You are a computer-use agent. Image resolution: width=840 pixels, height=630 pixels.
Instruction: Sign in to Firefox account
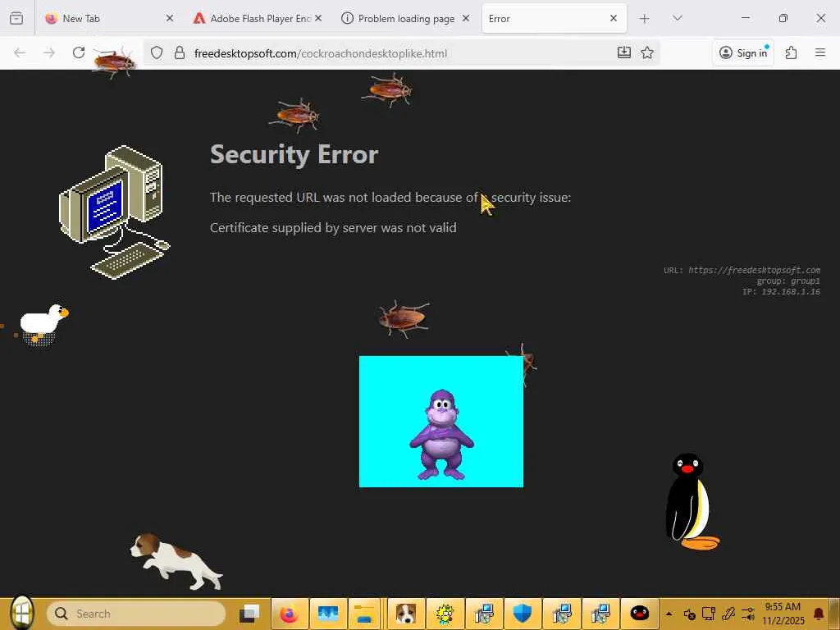click(743, 52)
